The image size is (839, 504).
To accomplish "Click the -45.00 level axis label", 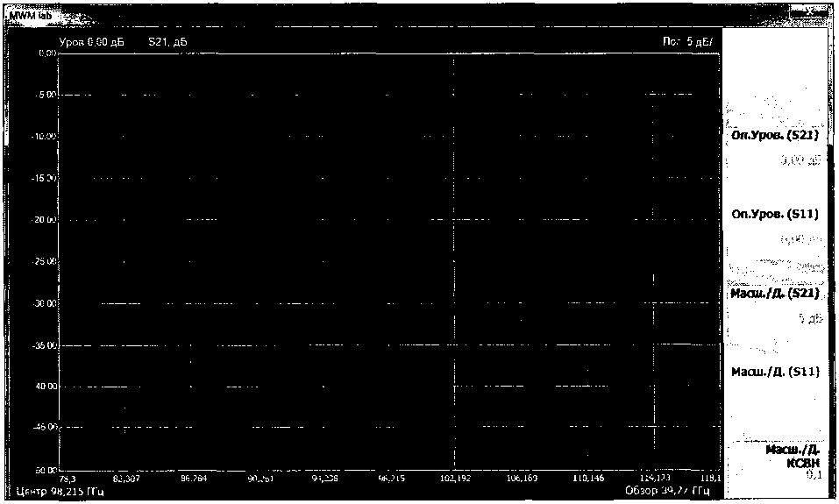I will [46, 428].
